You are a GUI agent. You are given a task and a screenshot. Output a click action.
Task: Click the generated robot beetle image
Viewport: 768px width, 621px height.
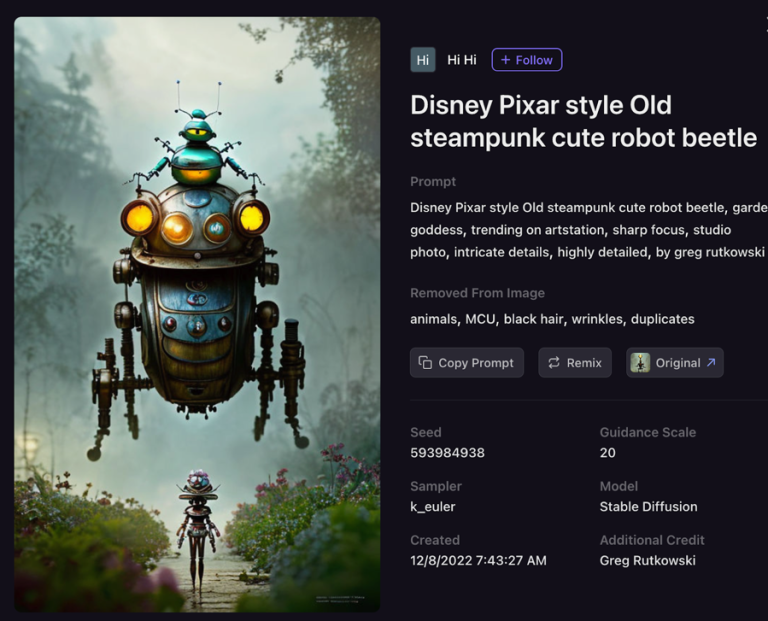tap(197, 314)
